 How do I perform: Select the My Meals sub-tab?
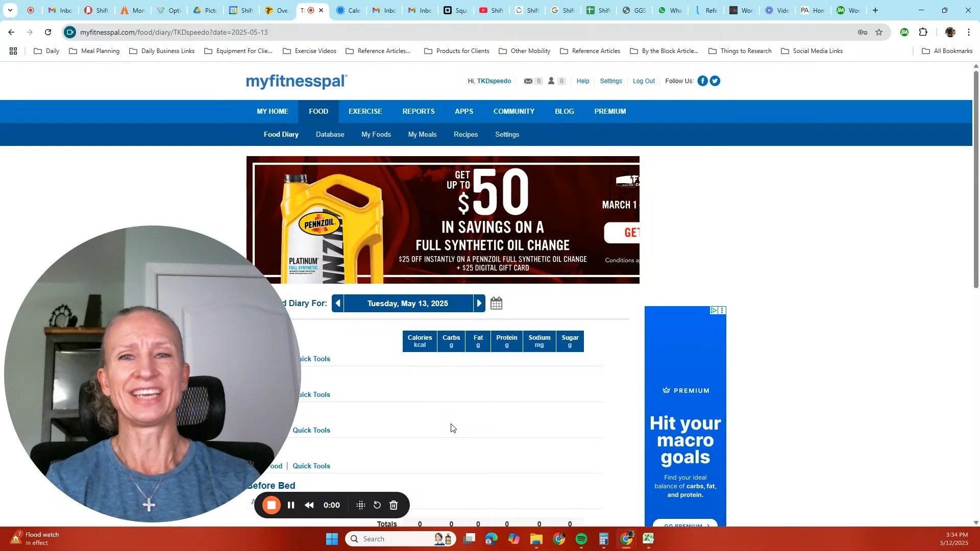coord(422,135)
